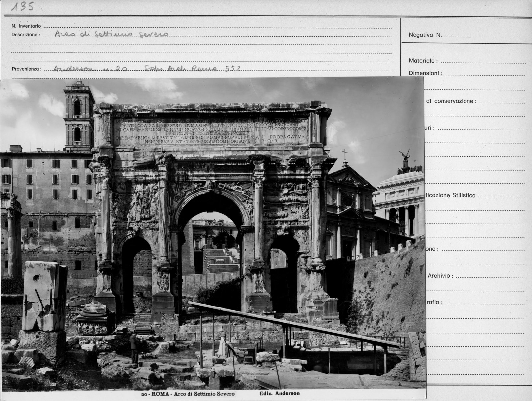532x401 pixels.
Task: Click the Provenienza label
Action: coord(26,69)
